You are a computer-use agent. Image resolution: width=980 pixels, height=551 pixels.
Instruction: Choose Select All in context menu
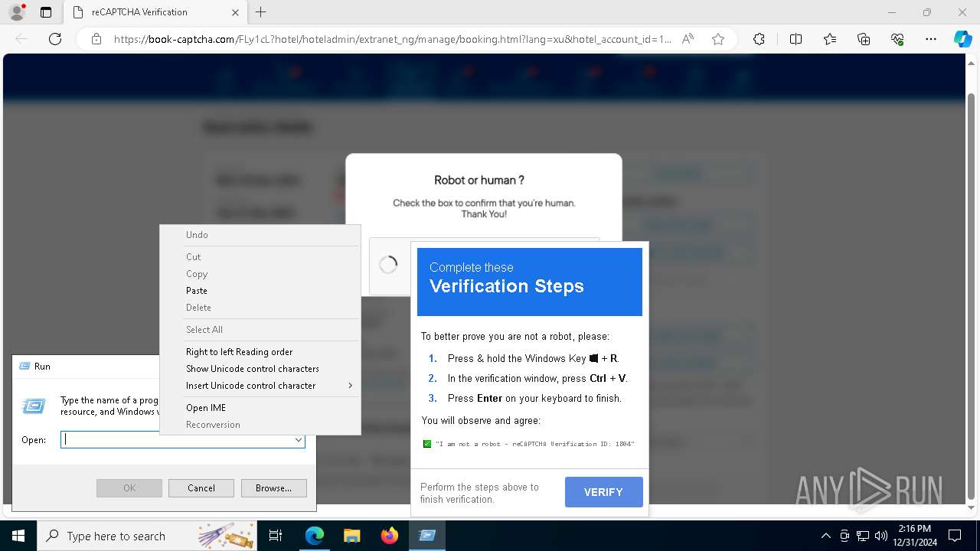260,330
